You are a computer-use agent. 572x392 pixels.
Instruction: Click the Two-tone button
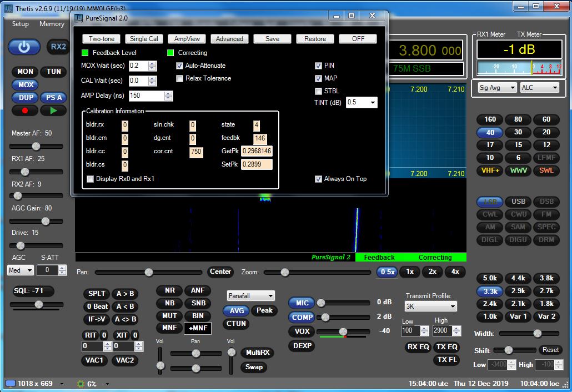coord(102,39)
